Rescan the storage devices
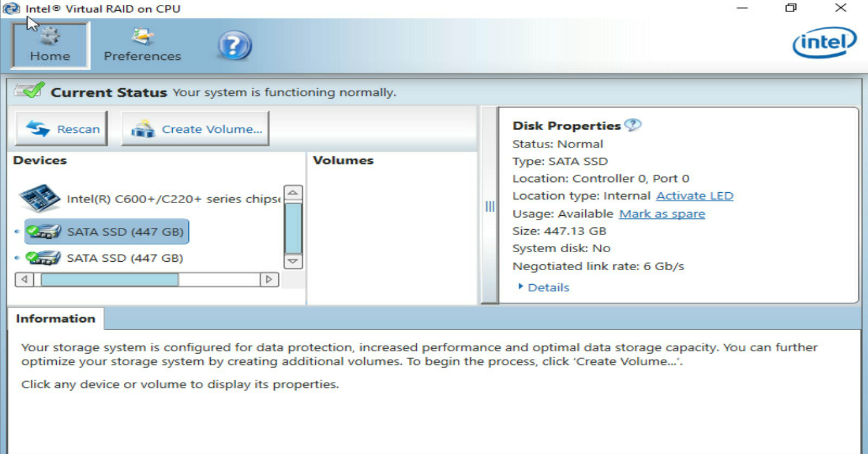Screen dimensions: 868x454 pos(62,129)
